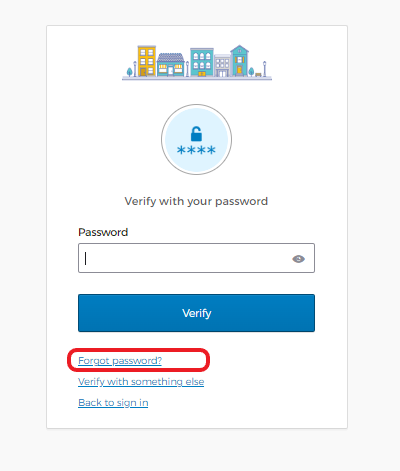Click the street lamp beside the bench

[264, 69]
